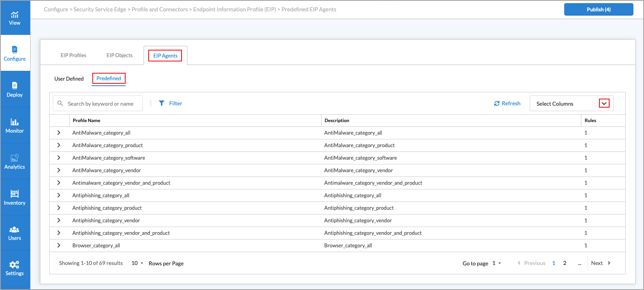Click page number 1 in pagination

554,263
